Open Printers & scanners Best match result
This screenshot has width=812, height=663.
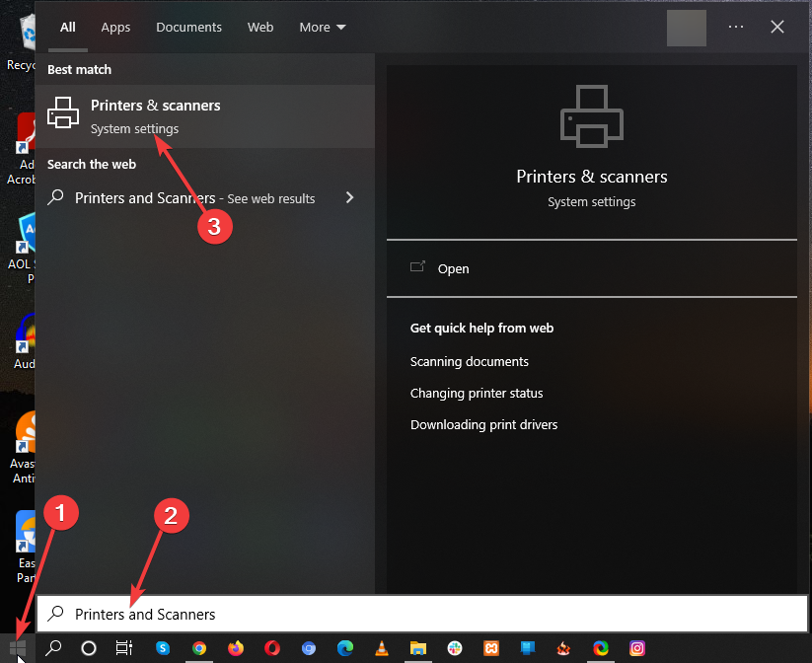point(205,116)
